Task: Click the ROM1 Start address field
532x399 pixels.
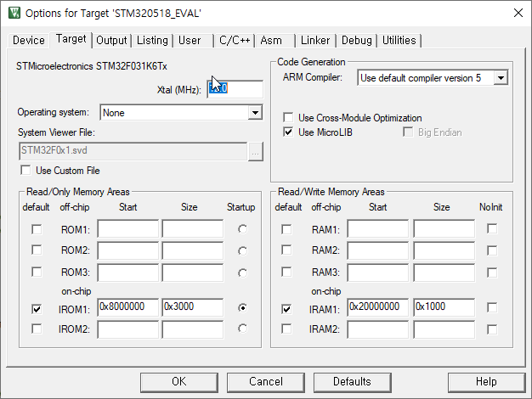Action: tap(128, 228)
